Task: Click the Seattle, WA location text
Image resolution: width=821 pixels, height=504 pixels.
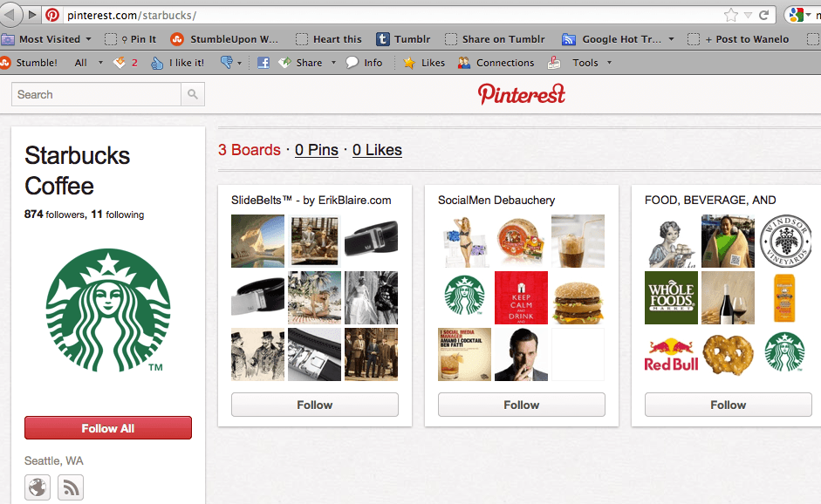Action: click(x=54, y=461)
